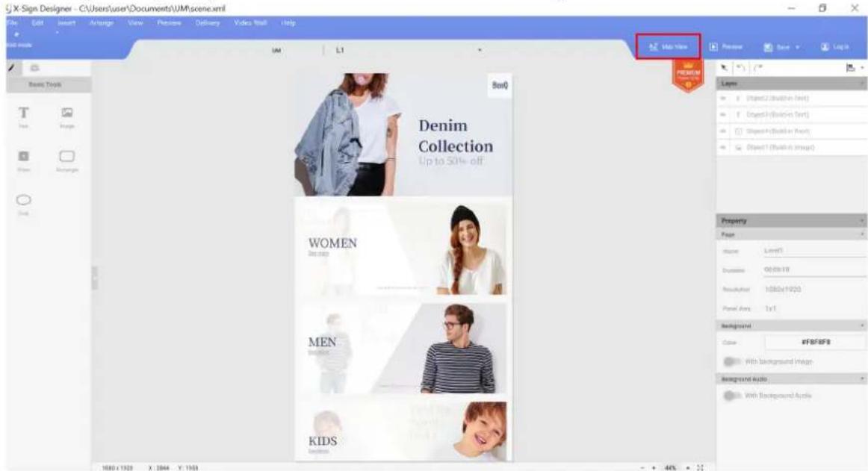The height and width of the screenshot is (471, 868).
Task: Open the align icon dropdown arrow
Action: click(862, 68)
